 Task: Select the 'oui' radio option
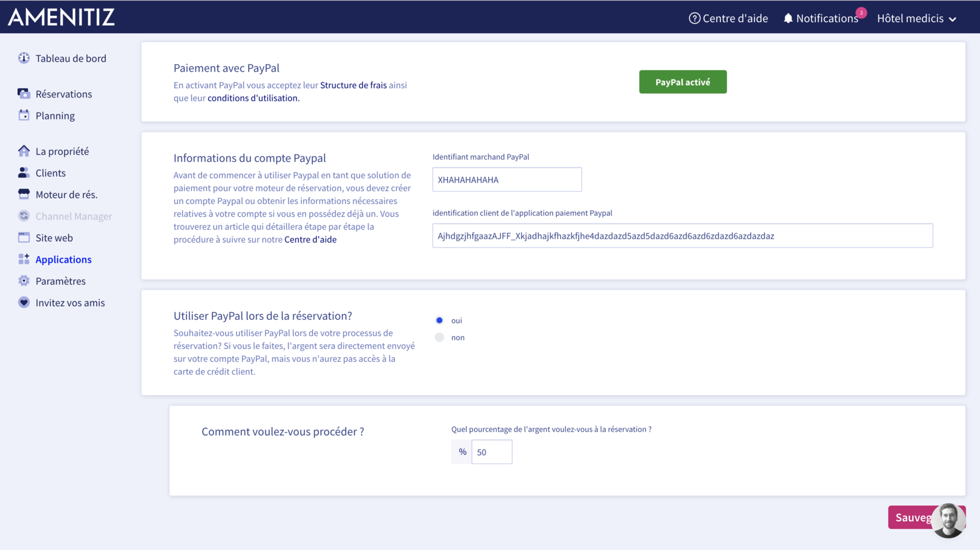point(439,320)
